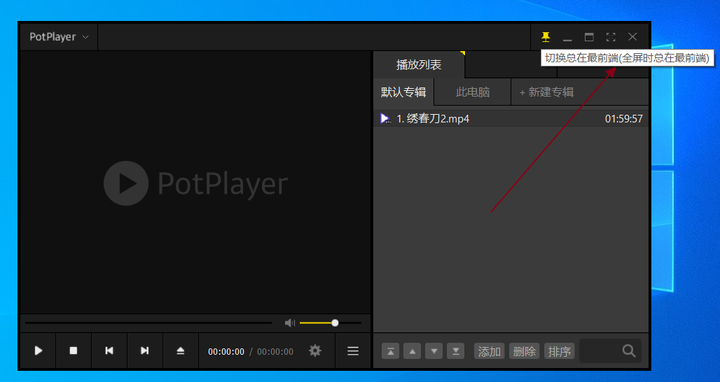
Task: Click the Play button in the control bar
Action: tap(38, 351)
